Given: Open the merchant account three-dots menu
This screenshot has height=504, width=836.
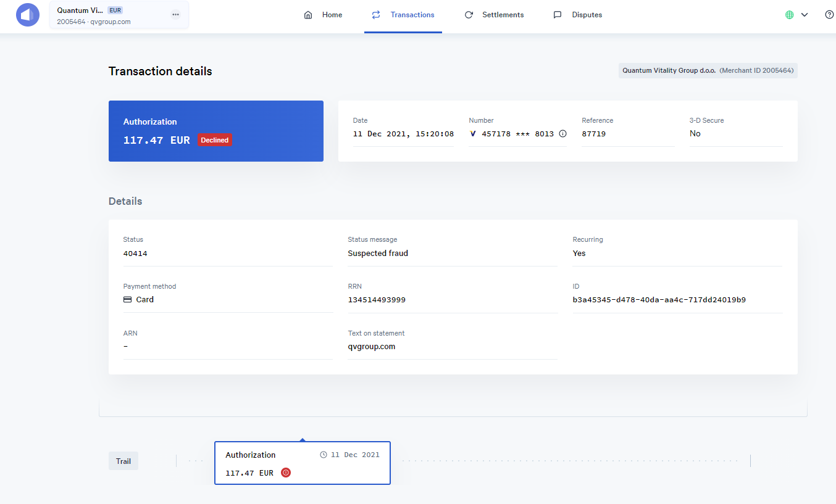Looking at the screenshot, I should (x=176, y=15).
